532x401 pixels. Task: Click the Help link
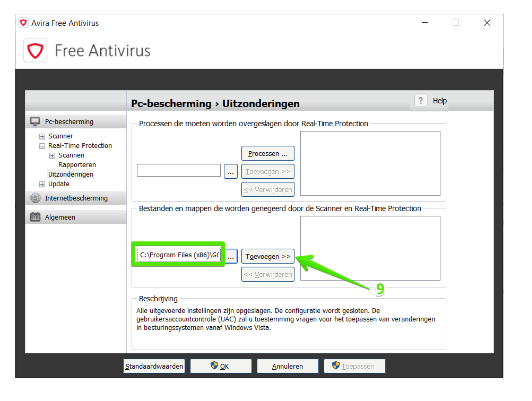440,101
